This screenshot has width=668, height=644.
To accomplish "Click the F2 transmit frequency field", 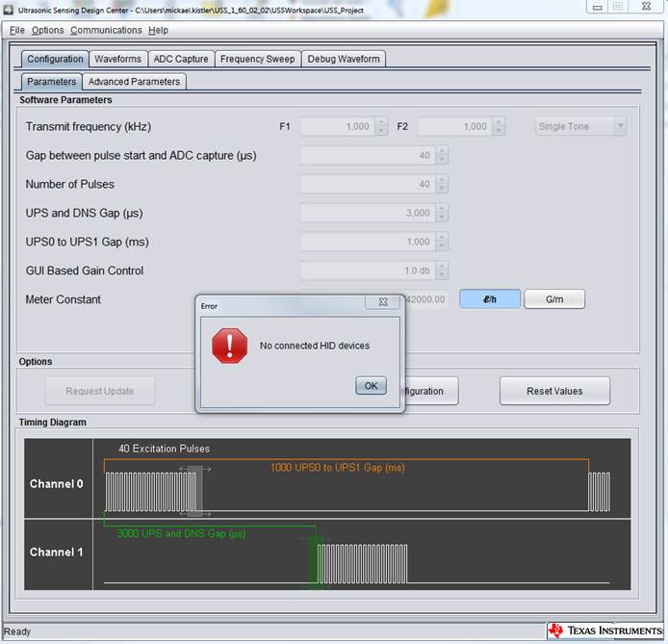I will 455,126.
